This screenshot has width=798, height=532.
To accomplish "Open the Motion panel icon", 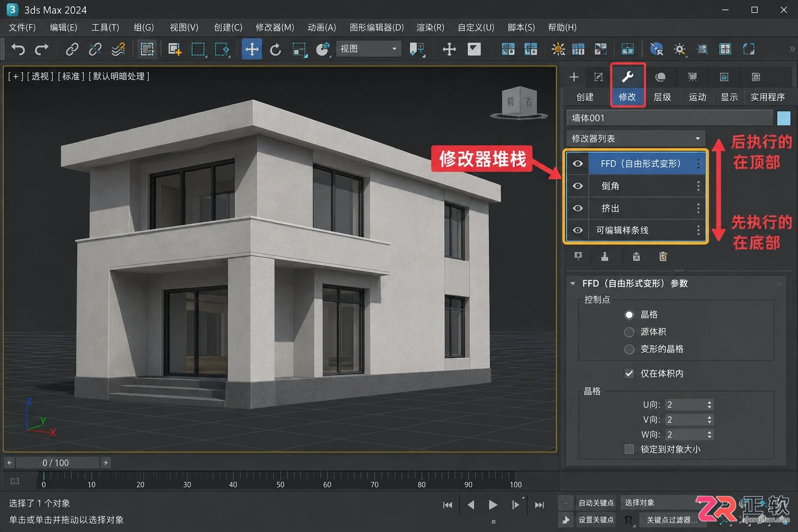I will pyautogui.click(x=692, y=77).
